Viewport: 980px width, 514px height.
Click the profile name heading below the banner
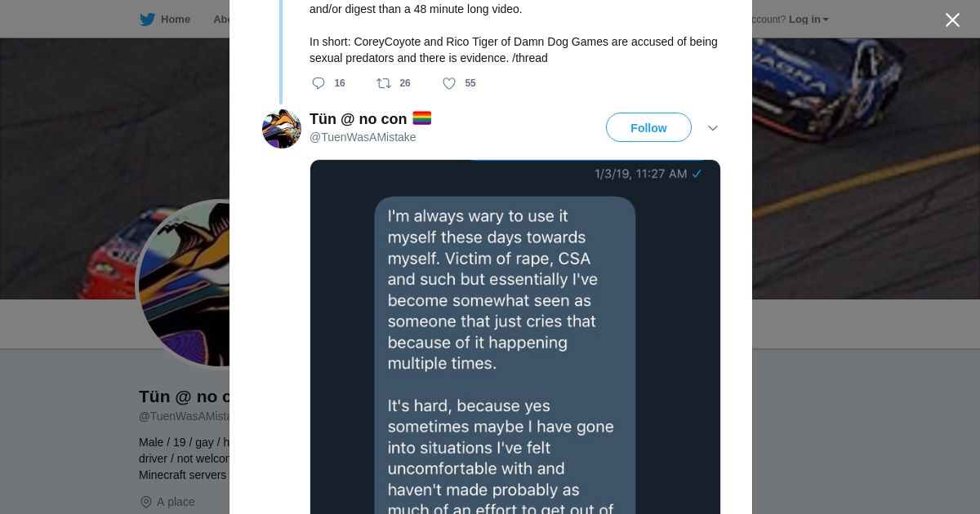[x=184, y=397]
